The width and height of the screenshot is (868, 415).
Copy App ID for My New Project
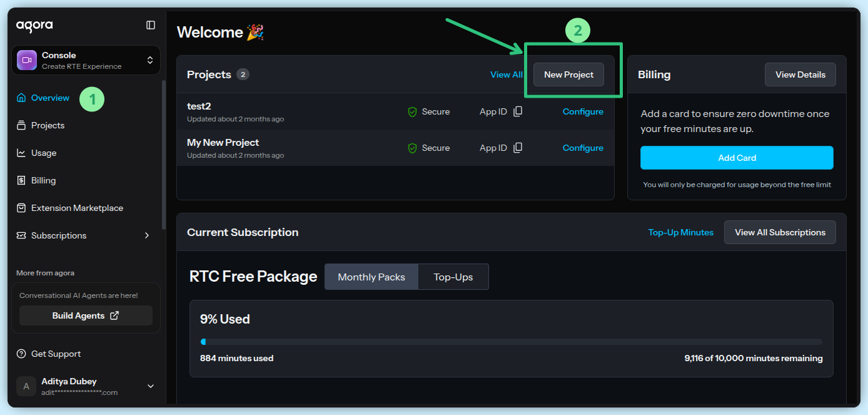pyautogui.click(x=518, y=148)
